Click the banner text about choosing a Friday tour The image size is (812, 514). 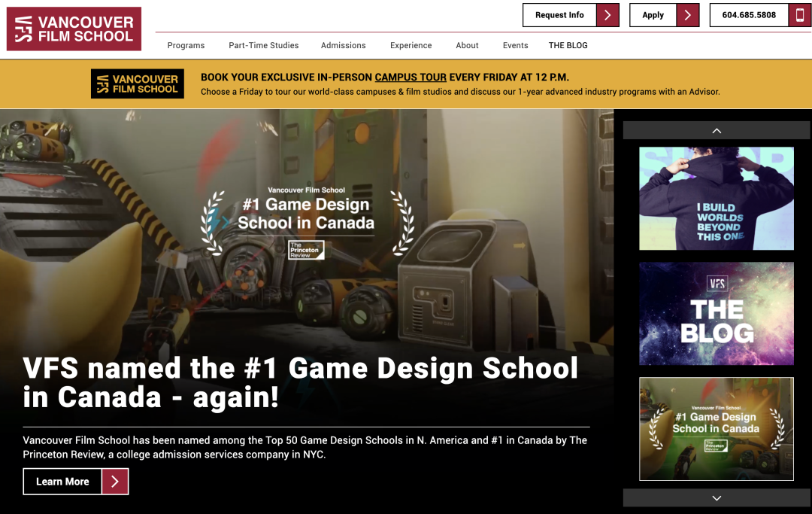[x=460, y=92]
